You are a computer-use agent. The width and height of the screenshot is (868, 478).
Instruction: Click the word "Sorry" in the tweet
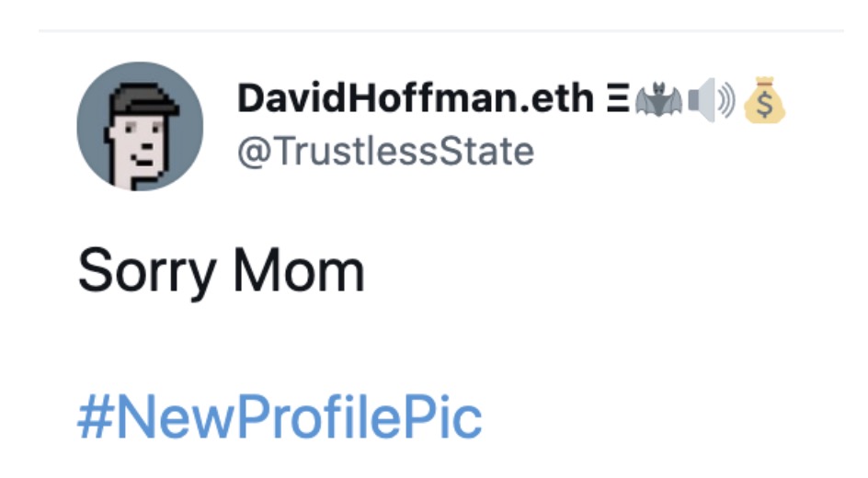(147, 272)
